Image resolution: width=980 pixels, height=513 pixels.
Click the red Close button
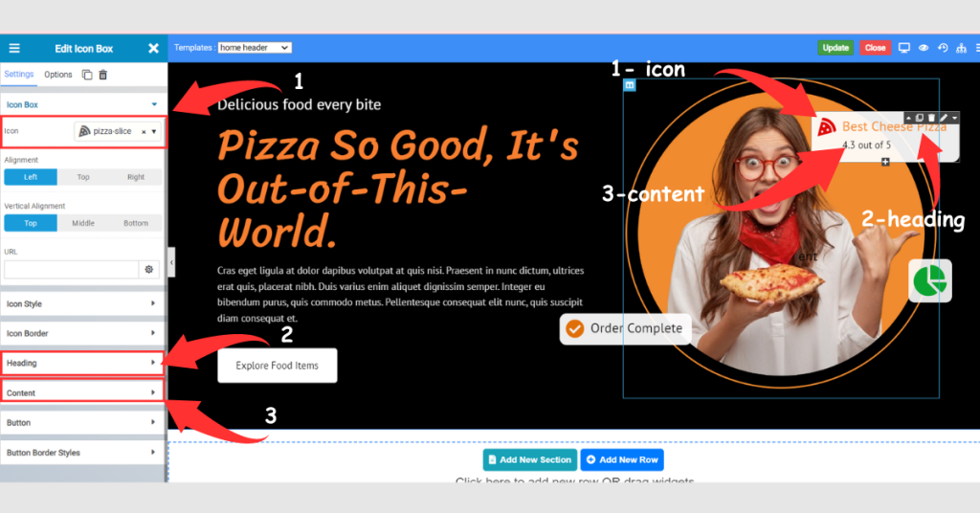click(x=875, y=48)
